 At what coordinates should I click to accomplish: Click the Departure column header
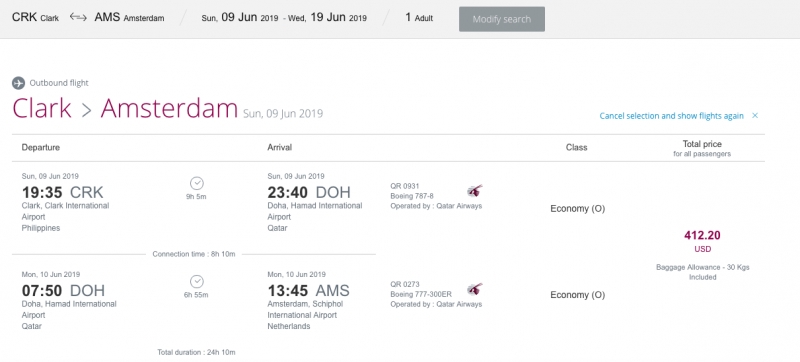pos(41,147)
